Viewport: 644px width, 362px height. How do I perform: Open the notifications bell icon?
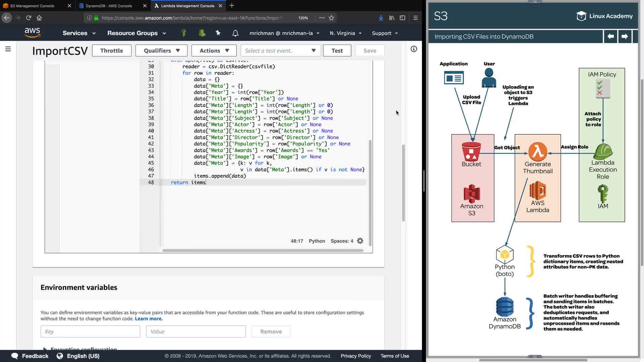(x=235, y=33)
